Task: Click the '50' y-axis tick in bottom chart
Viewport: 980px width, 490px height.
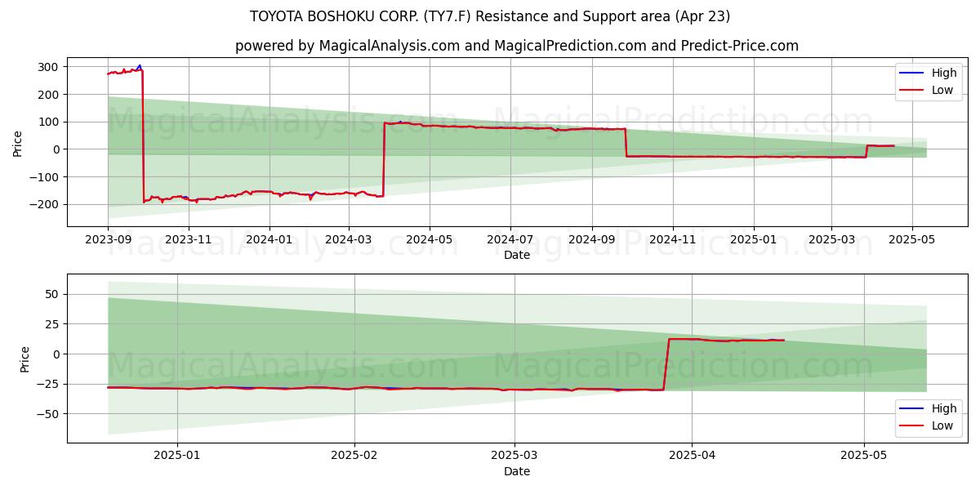Action: coord(52,294)
